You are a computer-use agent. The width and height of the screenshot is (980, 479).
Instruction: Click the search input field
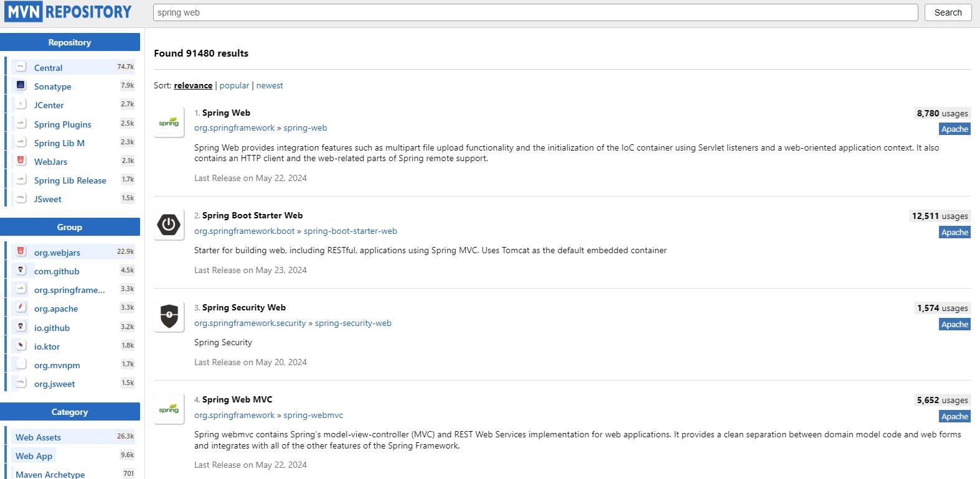pyautogui.click(x=535, y=12)
